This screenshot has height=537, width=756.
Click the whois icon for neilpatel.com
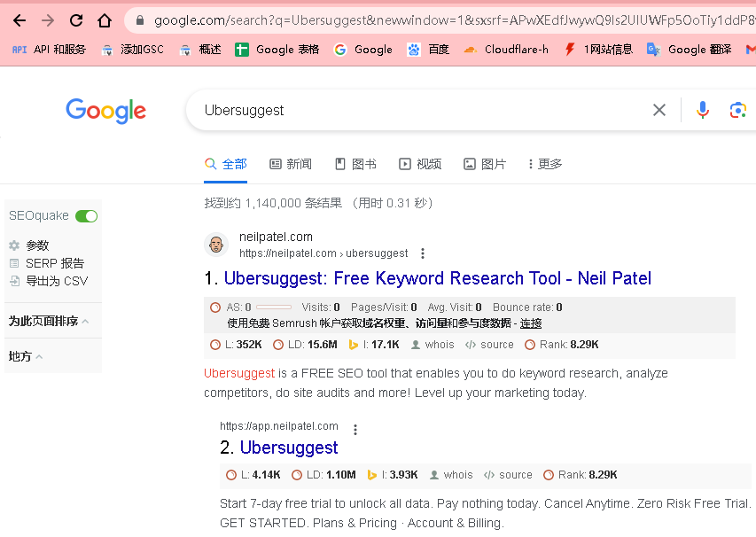tap(432, 344)
